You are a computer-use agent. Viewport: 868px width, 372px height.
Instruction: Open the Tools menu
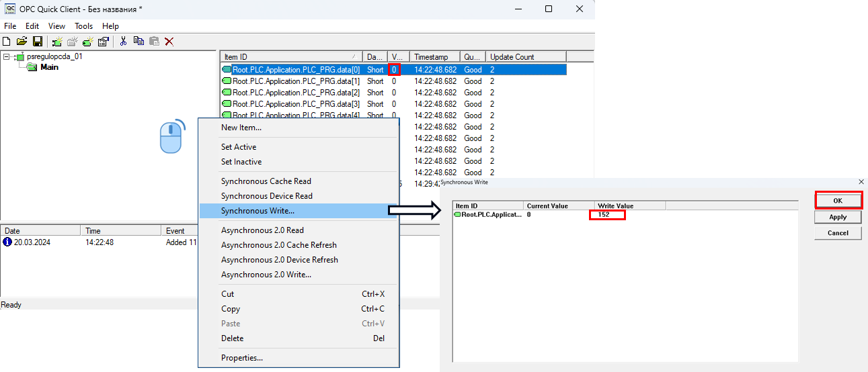[x=83, y=26]
